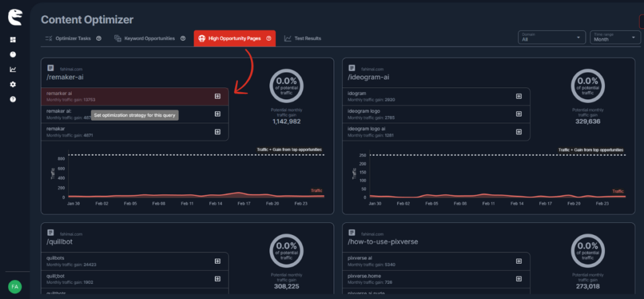Viewport: 644px width, 299px height.
Task: Click the 0.0% ring in /ideogram-ai card
Action: [x=588, y=85]
